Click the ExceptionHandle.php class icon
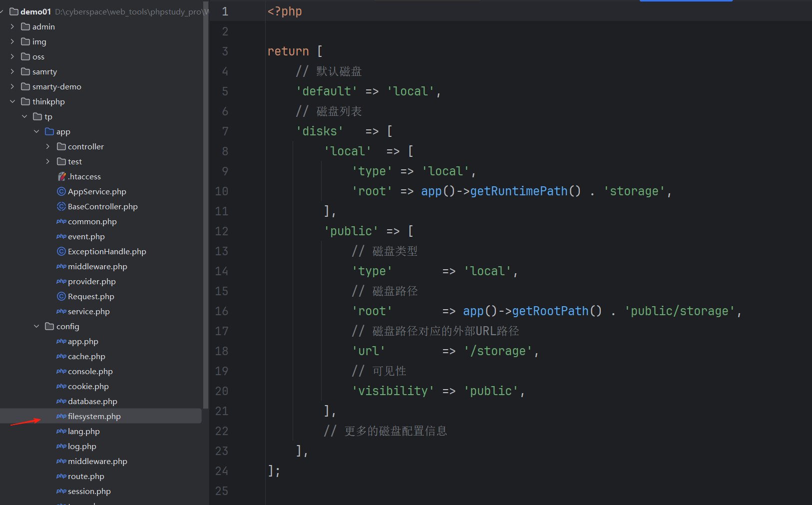Screen dimensions: 812x505 61,251
